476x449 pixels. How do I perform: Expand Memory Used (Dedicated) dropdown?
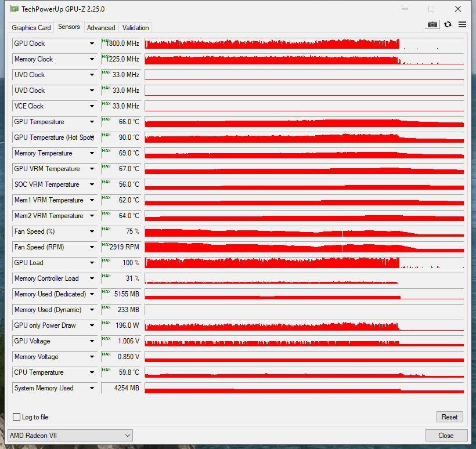92,294
